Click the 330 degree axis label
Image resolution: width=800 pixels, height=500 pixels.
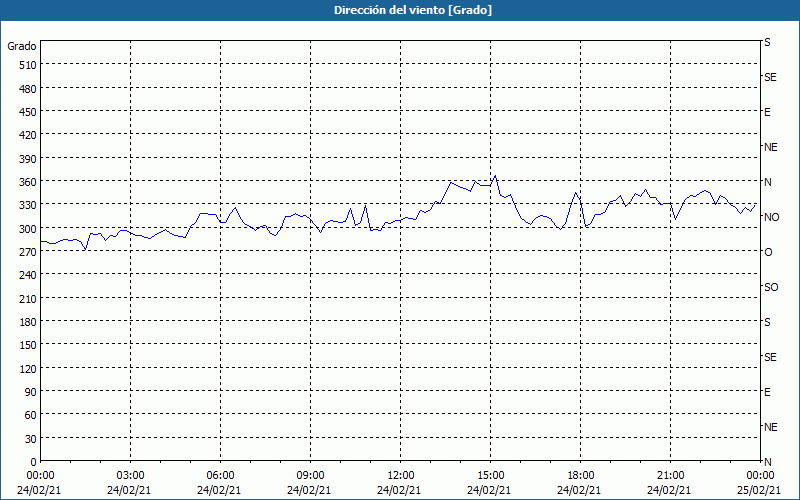[x=29, y=206]
